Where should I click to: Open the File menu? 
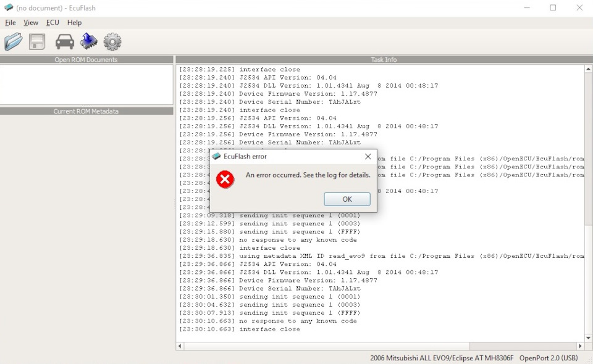click(11, 23)
